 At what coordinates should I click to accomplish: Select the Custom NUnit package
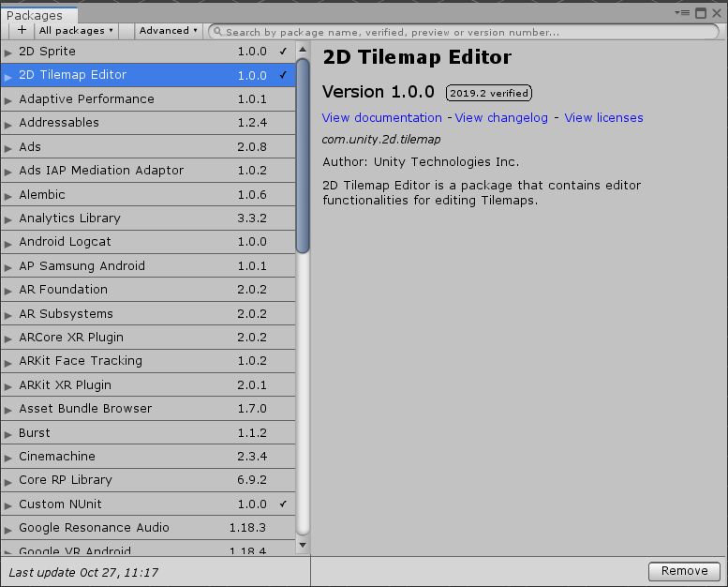[x=148, y=504]
